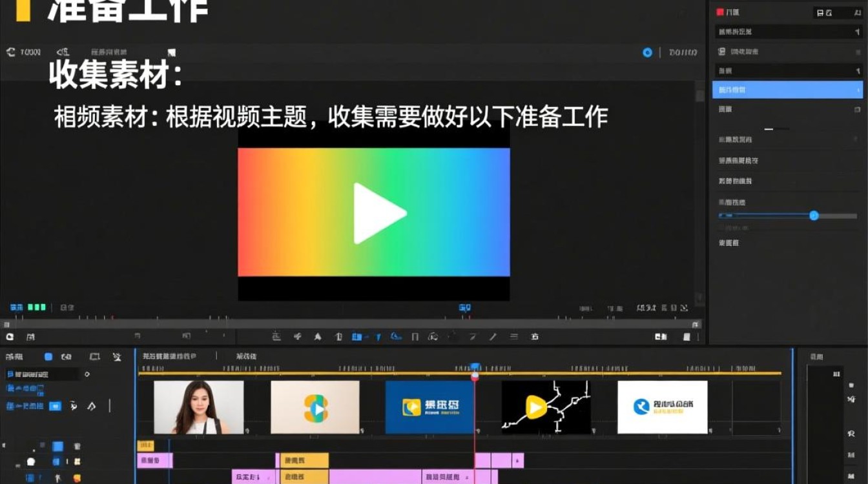Select the blue thumbnail with the yellow logo
Screen dimensions: 868x484
click(429, 407)
